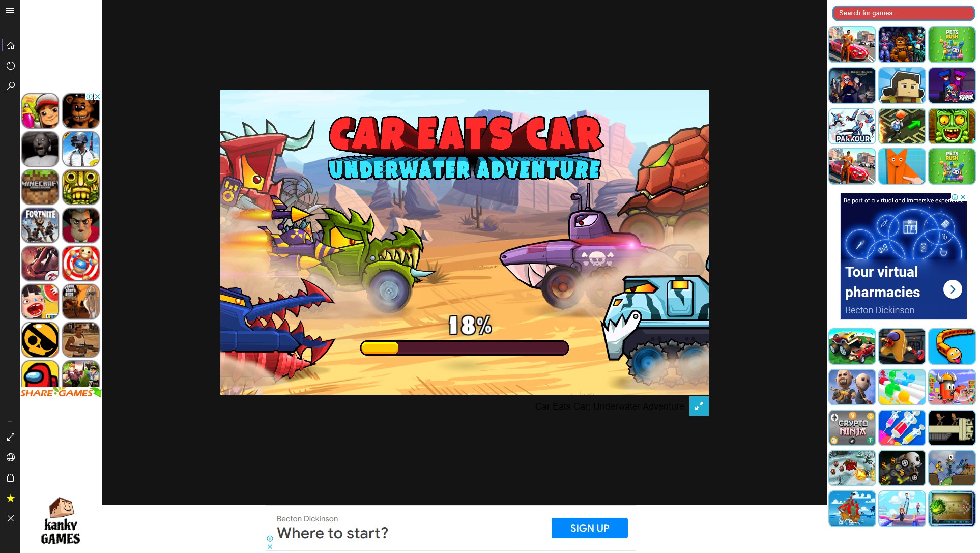Viewport: 980px width, 553px height.
Task: Open the magnifier search icon in sidebar
Action: coord(10,86)
